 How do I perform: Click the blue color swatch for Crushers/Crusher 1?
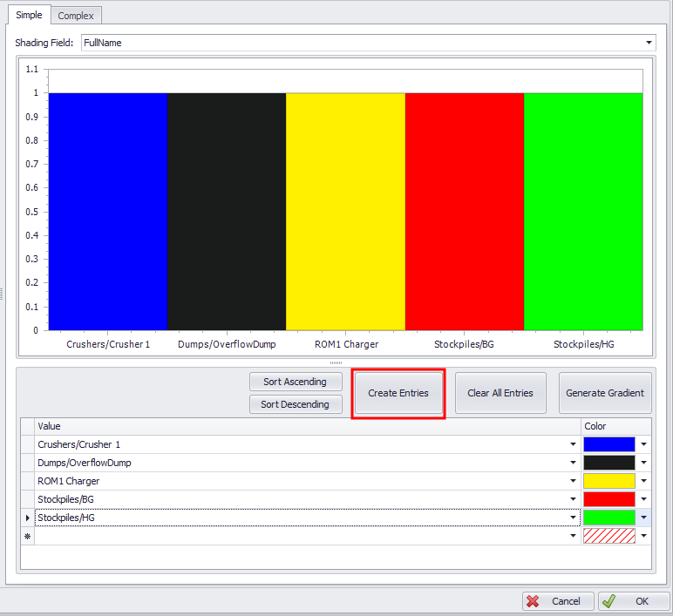click(608, 444)
